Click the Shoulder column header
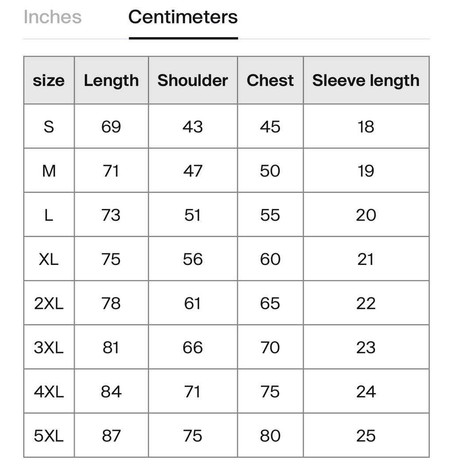Screen dimensions: 453x476 click(192, 81)
